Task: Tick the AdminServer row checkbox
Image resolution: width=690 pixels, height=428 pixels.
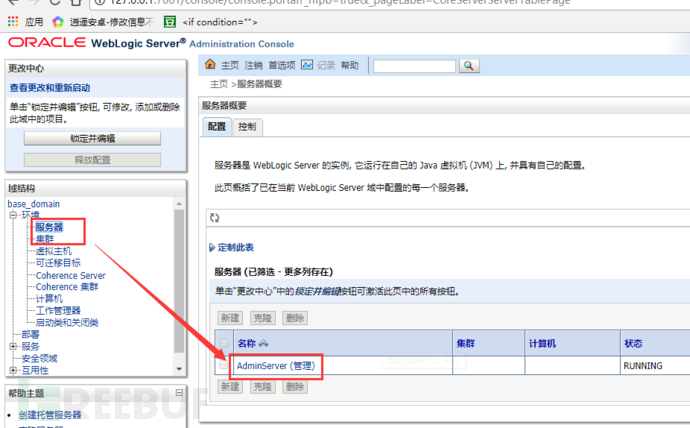Action: pyautogui.click(x=224, y=365)
